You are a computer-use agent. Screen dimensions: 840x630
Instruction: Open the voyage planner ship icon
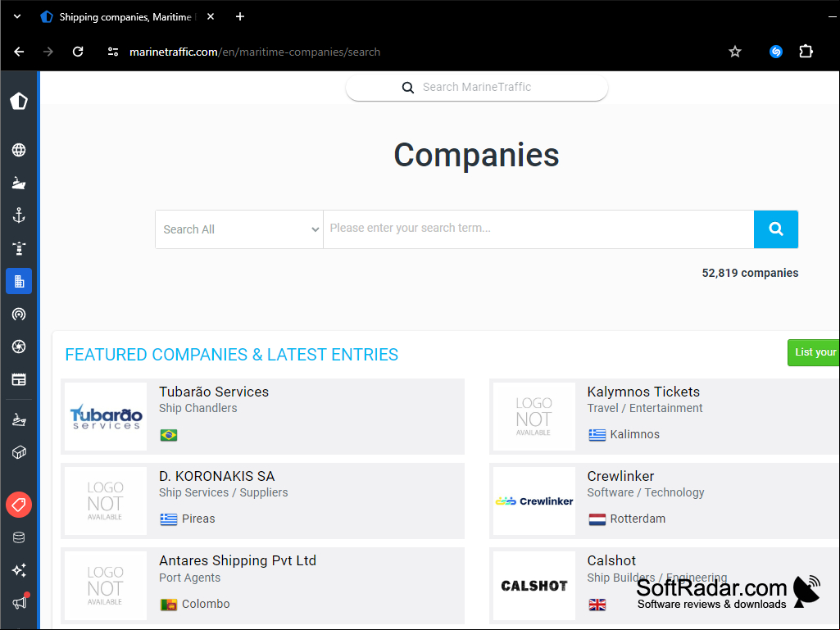point(19,419)
